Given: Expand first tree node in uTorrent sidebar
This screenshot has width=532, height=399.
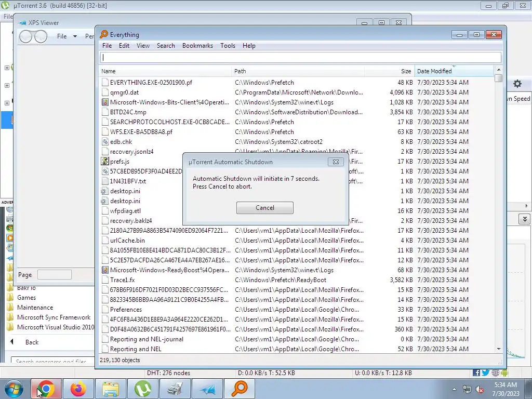Looking at the screenshot, I should click(7, 68).
